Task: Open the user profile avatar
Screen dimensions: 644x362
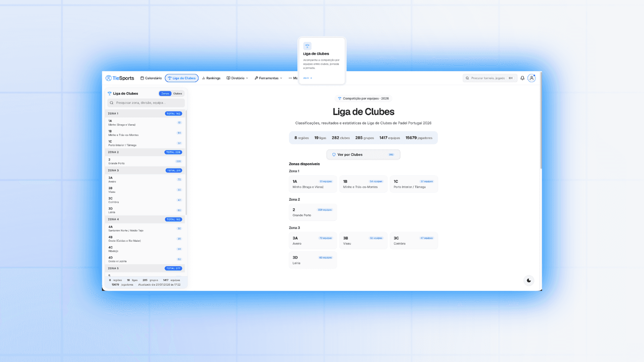Action: coord(532,78)
